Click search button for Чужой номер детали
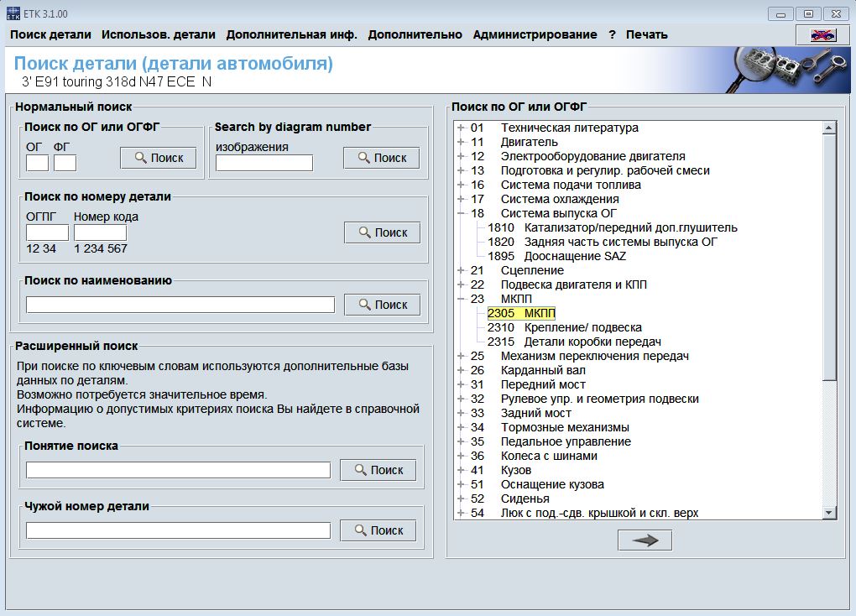 tap(378, 530)
